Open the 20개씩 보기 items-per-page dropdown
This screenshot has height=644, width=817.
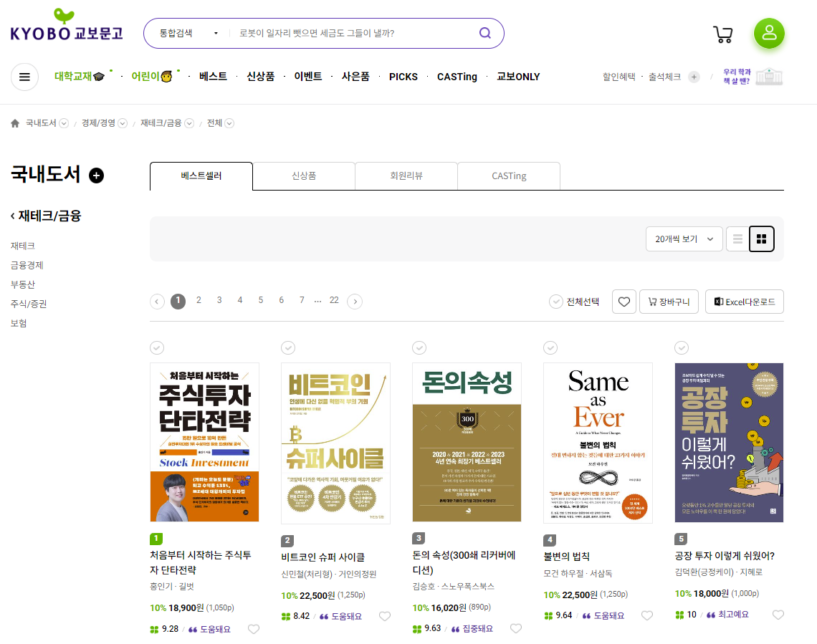(684, 239)
